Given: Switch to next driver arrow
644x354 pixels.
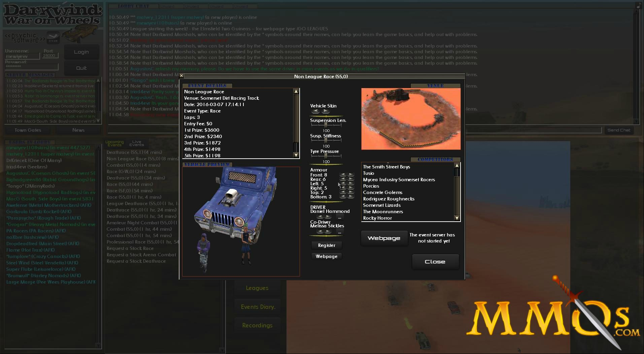Looking at the screenshot, I should point(328,217).
